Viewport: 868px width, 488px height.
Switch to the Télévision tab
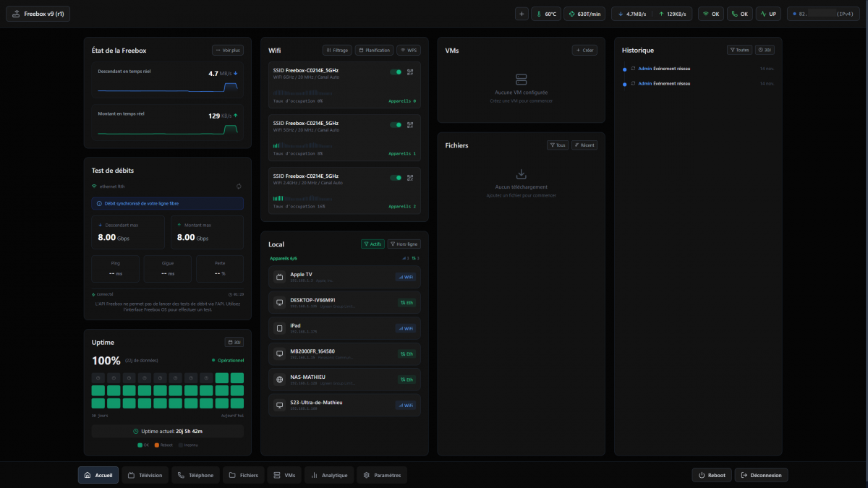145,475
